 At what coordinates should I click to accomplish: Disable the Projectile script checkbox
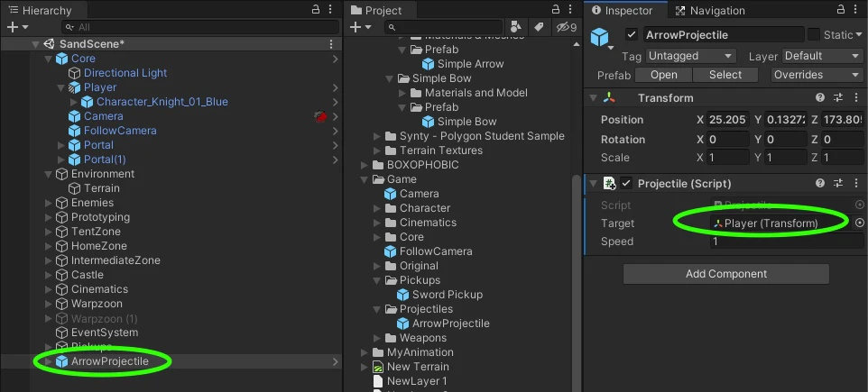626,183
